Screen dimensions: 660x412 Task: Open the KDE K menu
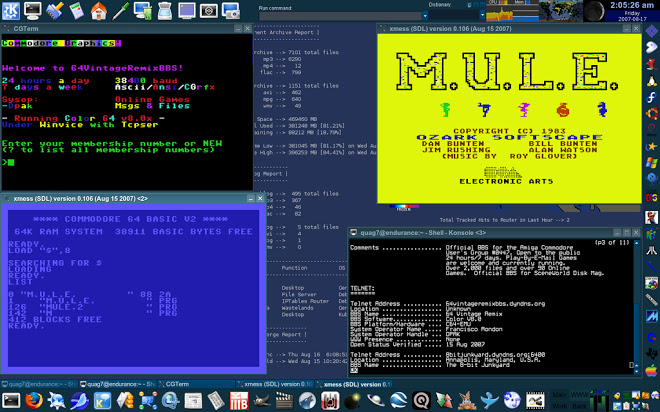click(x=11, y=11)
